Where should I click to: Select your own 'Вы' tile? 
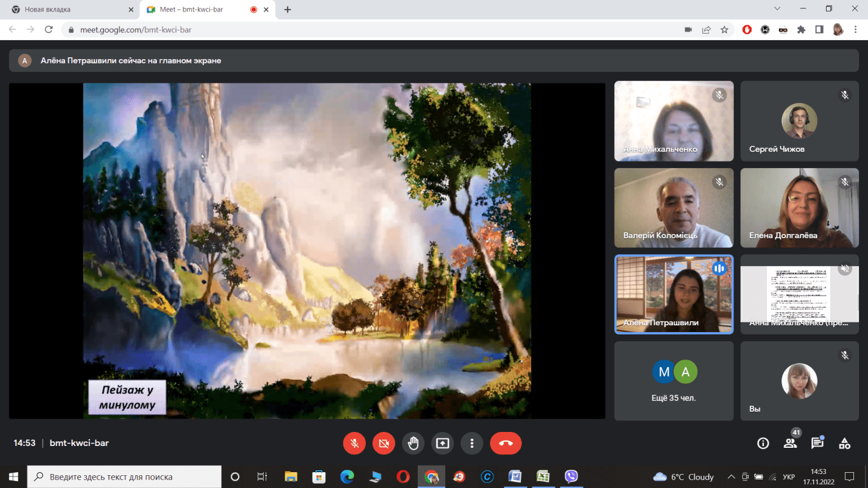[x=799, y=381]
